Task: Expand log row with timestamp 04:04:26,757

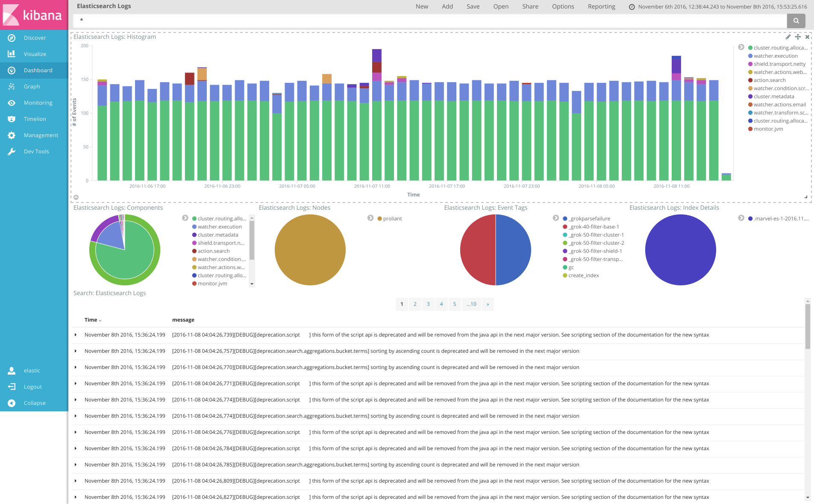Action: 76,351
